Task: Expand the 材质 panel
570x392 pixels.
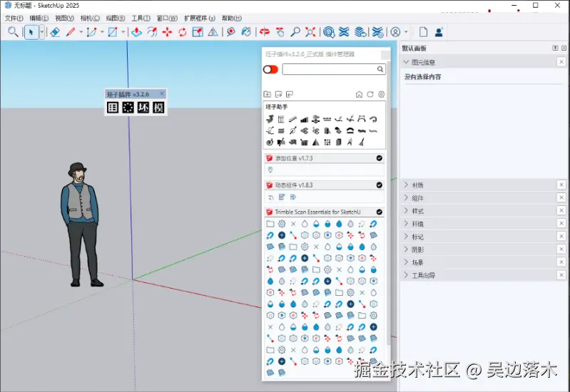Action: 406,185
